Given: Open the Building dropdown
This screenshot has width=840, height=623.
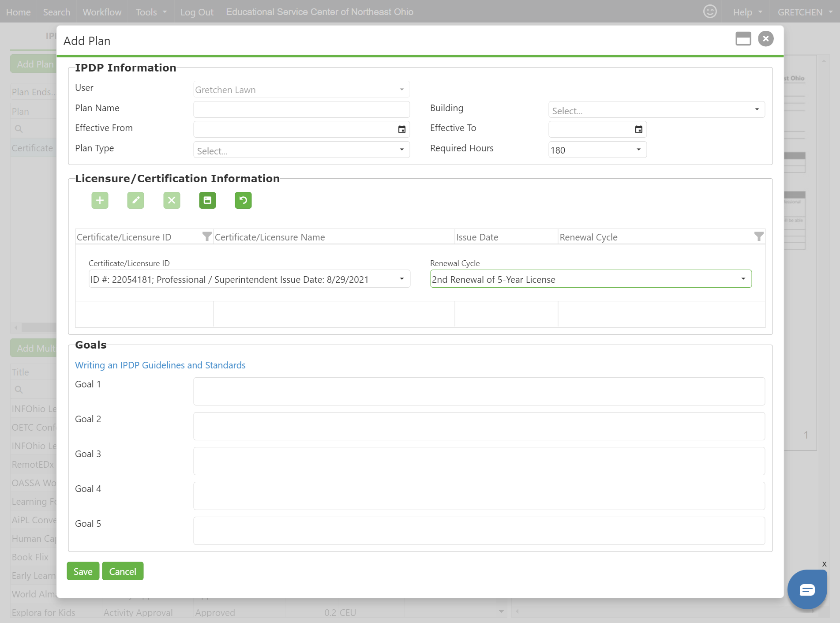Looking at the screenshot, I should pyautogui.click(x=656, y=110).
